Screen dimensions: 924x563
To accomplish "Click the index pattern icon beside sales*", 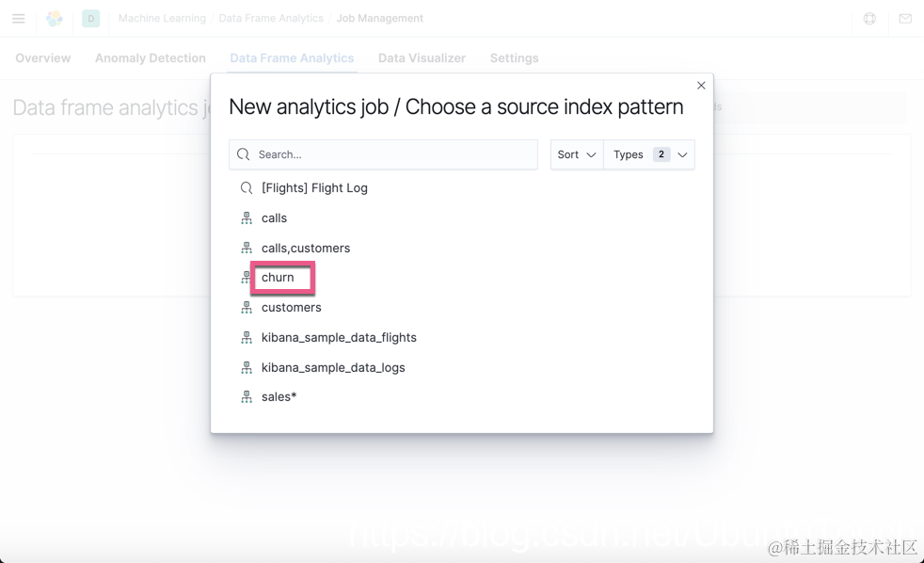I will point(247,397).
